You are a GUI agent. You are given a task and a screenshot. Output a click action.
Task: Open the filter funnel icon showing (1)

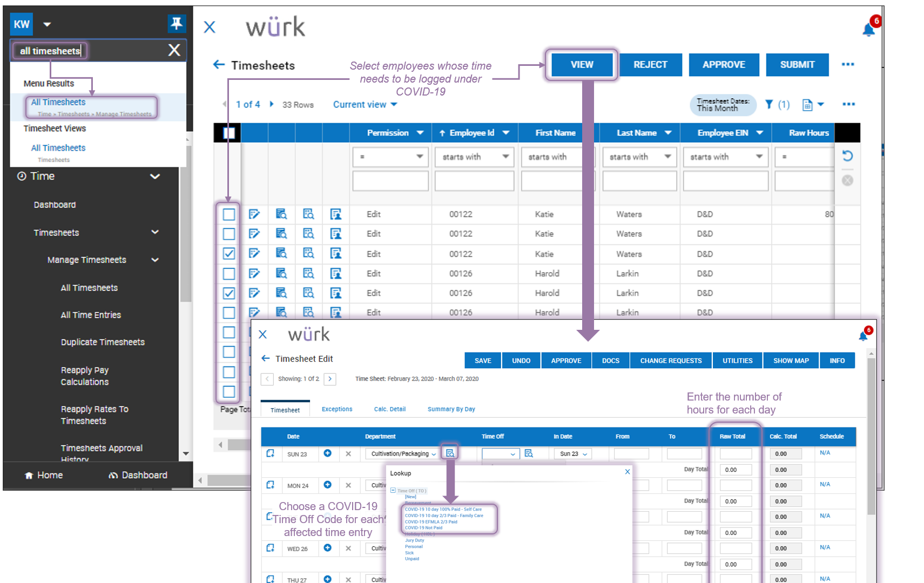[769, 104]
